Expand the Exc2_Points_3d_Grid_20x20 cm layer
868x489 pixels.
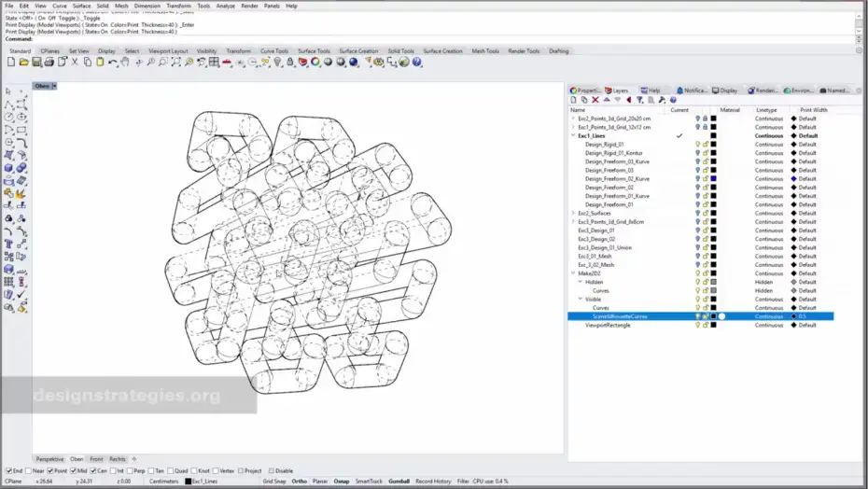[x=573, y=119]
